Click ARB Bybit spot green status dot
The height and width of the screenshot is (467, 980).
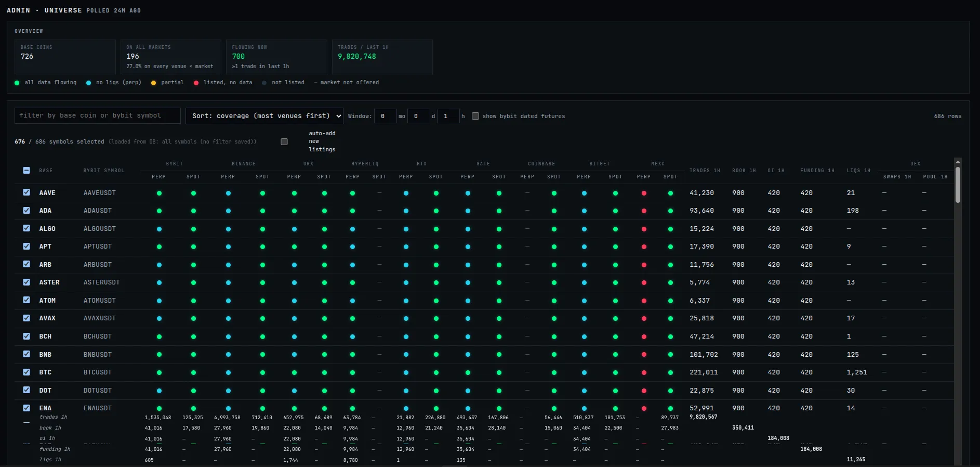click(193, 265)
